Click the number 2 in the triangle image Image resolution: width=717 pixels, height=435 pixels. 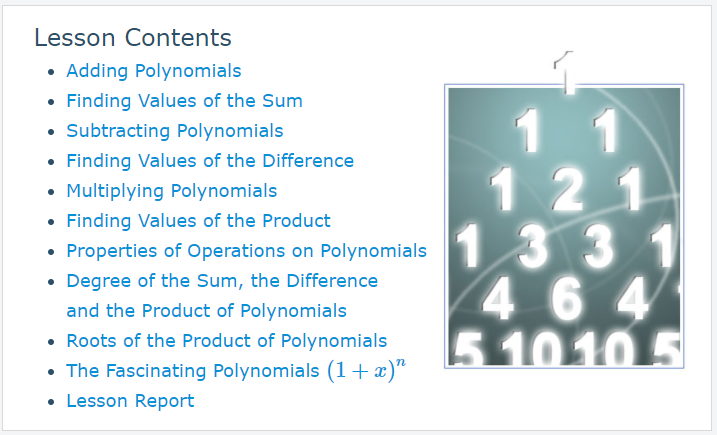[x=567, y=189]
